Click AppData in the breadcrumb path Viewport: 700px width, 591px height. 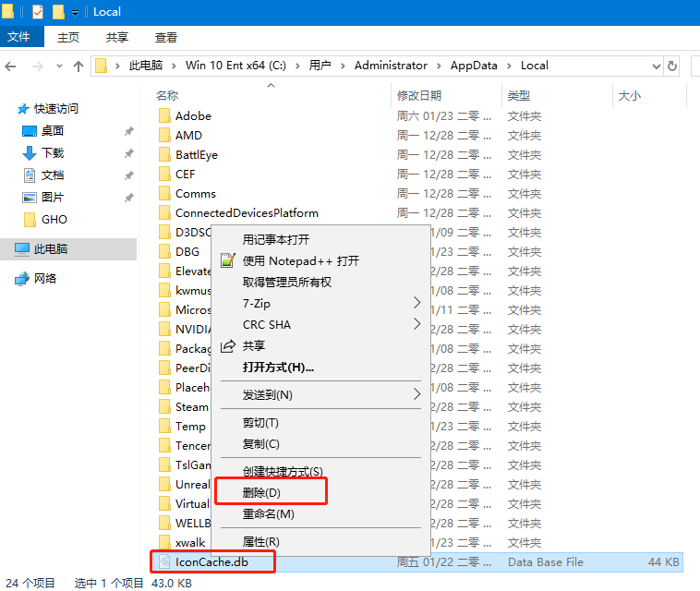[473, 66]
